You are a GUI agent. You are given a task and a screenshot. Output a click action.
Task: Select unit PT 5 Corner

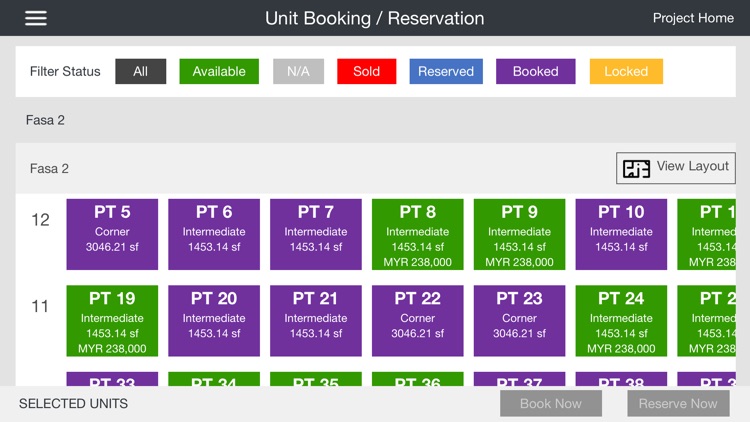click(112, 234)
